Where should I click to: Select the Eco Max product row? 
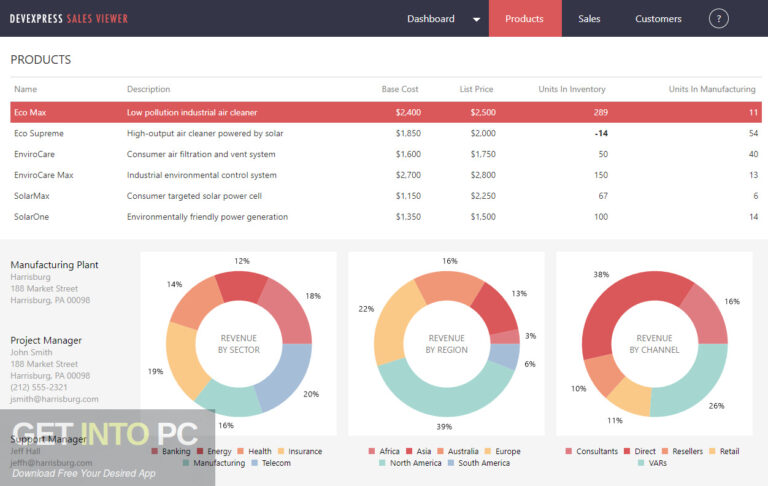[386, 112]
